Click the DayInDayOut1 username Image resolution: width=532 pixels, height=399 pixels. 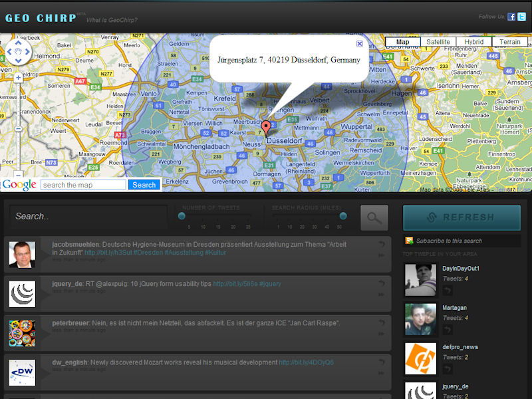coord(461,269)
